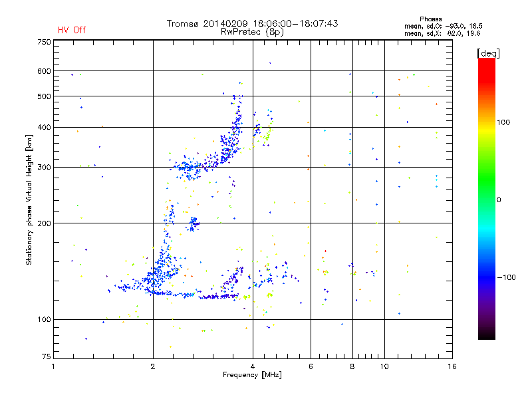Click the y-axis tick label '75'
This screenshot has height=399, width=532.
pyautogui.click(x=47, y=356)
